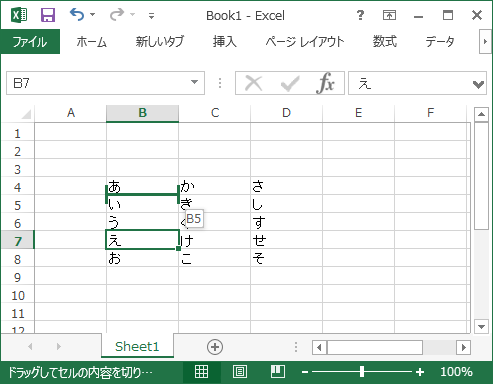Click the Redo arrow icon
Image resolution: width=493 pixels, height=384 pixels.
(x=117, y=15)
